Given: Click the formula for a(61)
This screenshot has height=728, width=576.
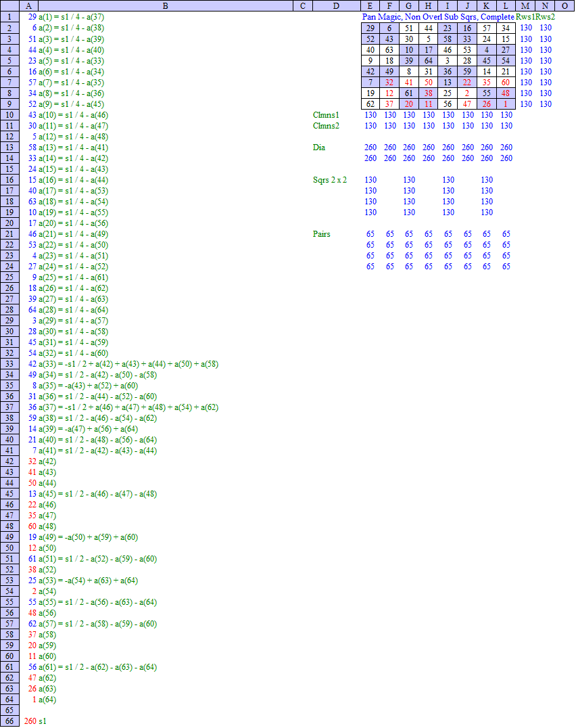Looking at the screenshot, I should coord(98,667).
